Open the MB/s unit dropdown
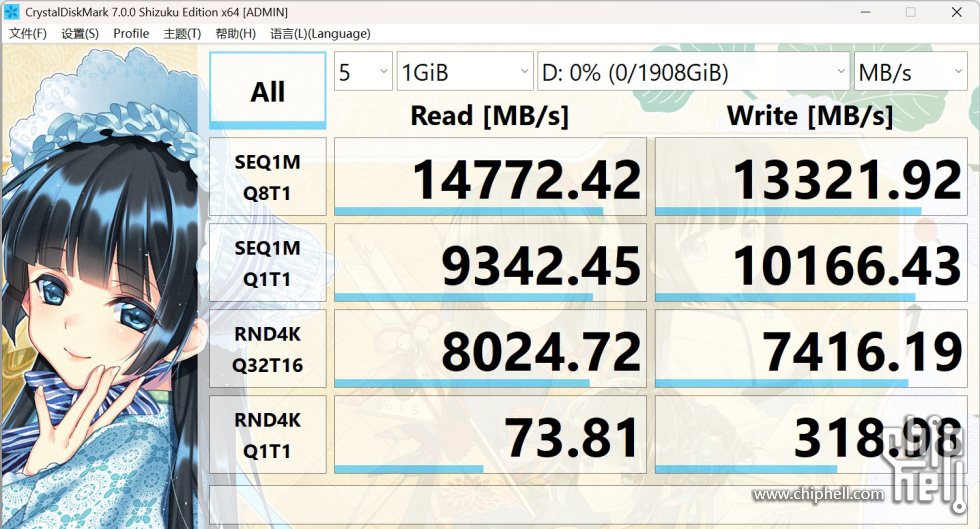Viewport: 980px width, 529px height. point(910,71)
